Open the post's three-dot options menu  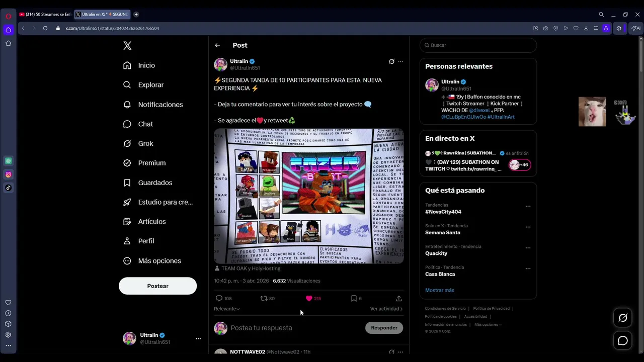(400, 61)
